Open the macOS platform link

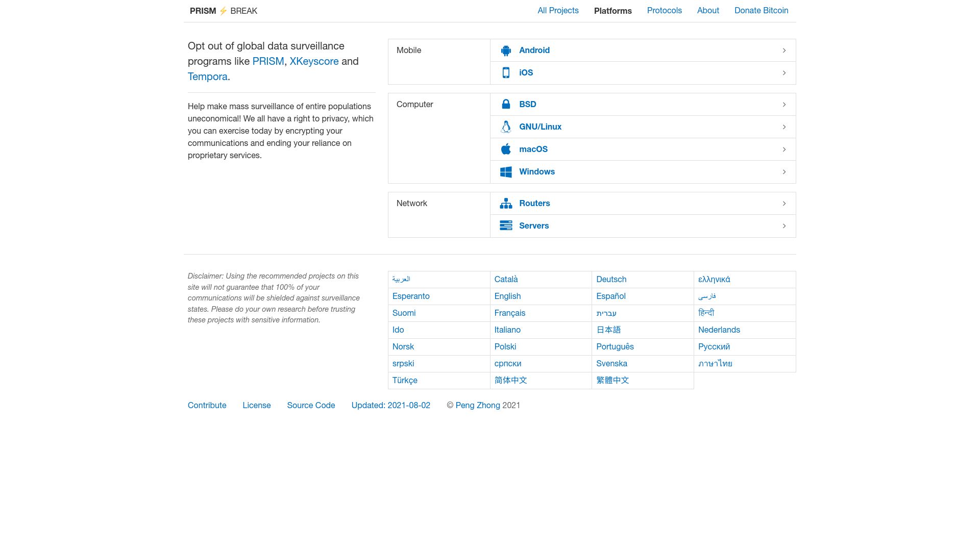tap(533, 149)
